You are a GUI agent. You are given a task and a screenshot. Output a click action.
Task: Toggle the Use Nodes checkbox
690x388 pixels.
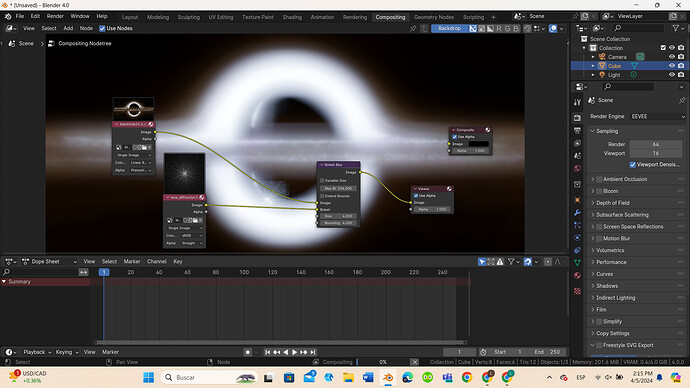(102, 29)
